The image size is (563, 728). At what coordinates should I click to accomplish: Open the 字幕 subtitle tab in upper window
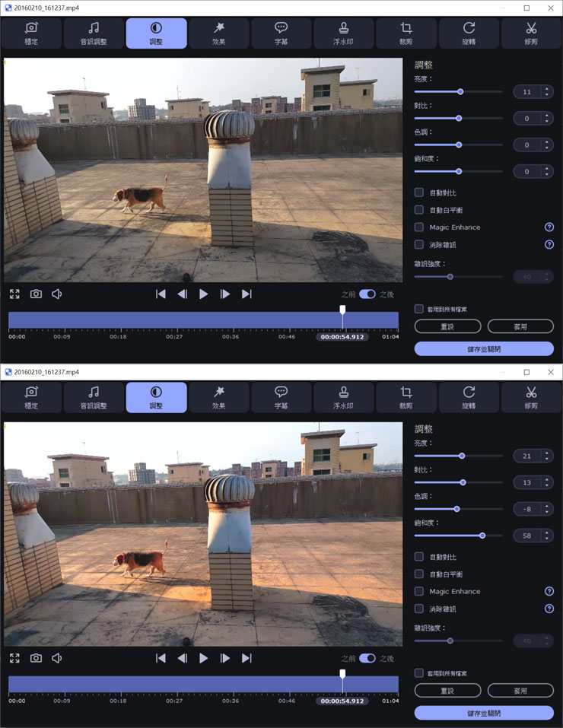(x=281, y=33)
